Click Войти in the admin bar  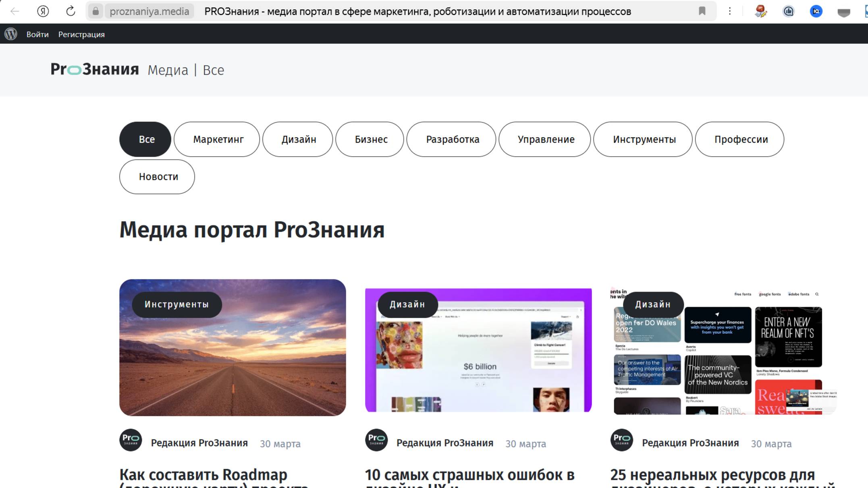[x=37, y=34]
